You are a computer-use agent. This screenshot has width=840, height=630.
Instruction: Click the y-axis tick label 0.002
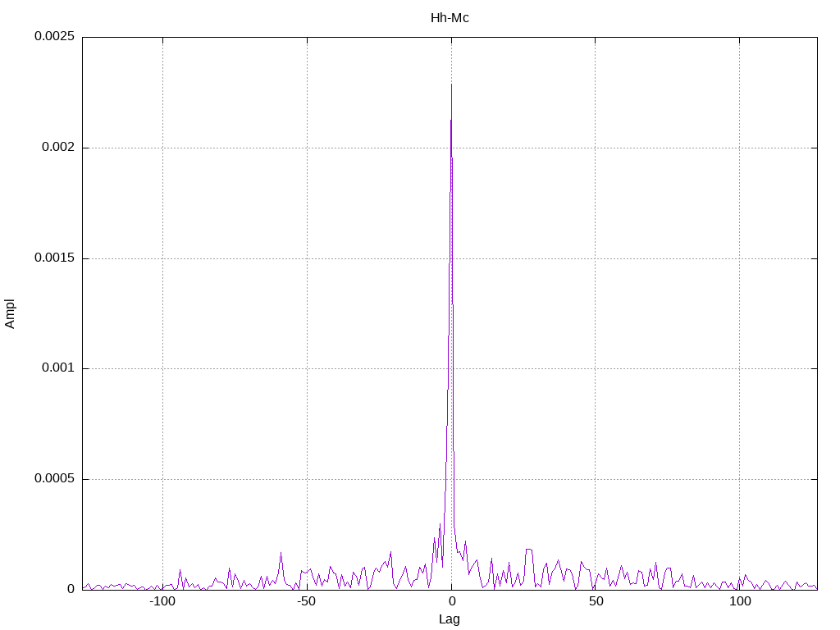58,147
